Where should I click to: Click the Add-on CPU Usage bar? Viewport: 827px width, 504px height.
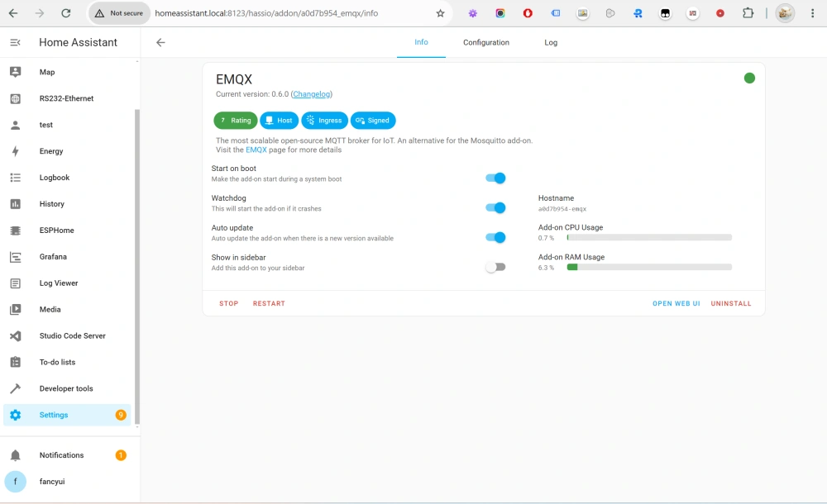coord(649,238)
